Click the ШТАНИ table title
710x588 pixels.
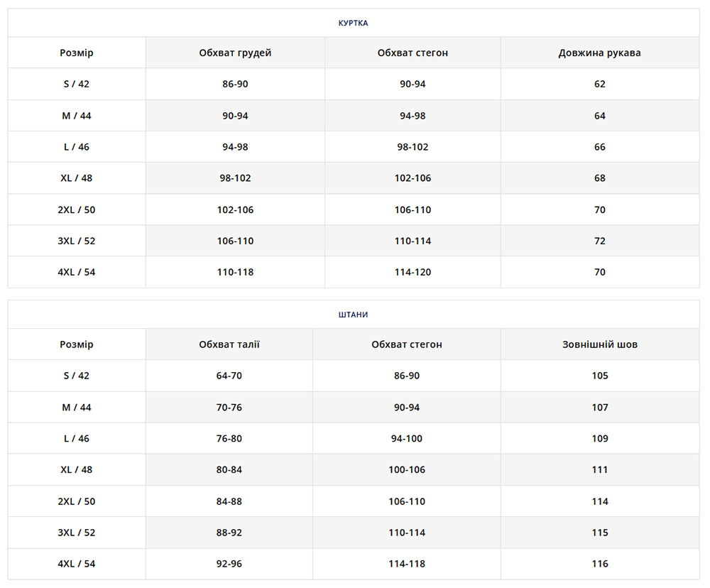[x=353, y=315]
